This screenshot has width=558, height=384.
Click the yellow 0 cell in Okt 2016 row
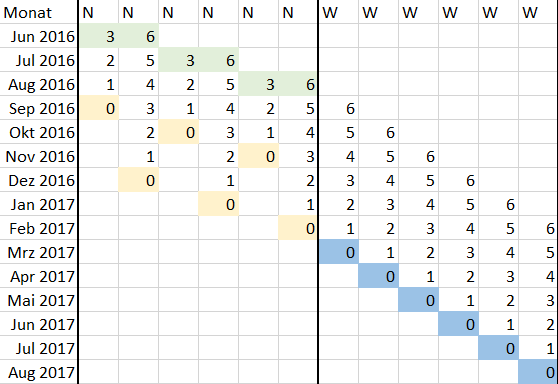pyautogui.click(x=178, y=132)
